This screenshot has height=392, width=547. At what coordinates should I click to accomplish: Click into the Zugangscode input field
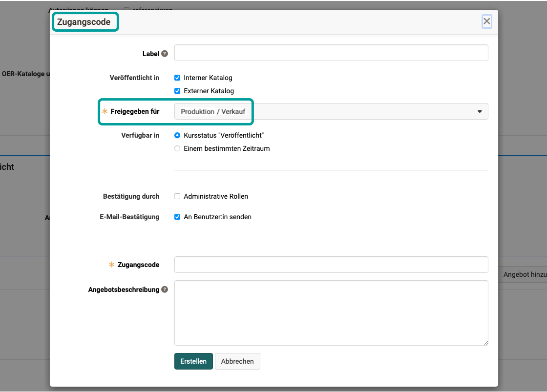coord(331,265)
